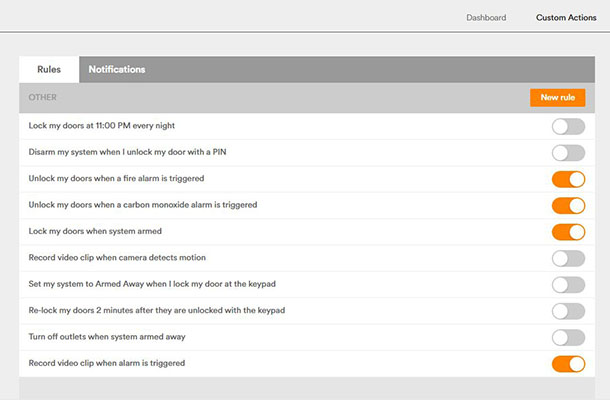Enable the Lock doors at 11:00 PM toggle
610x400 pixels.
point(568,126)
